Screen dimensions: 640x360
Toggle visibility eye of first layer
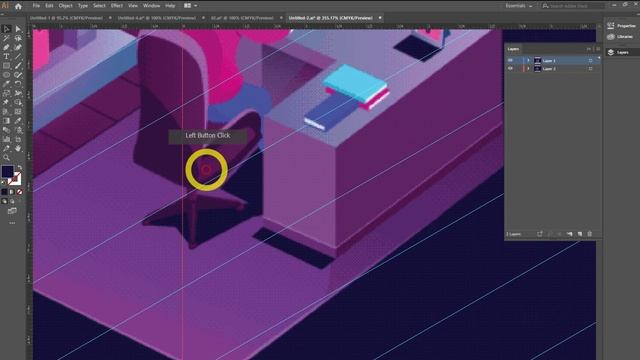tap(510, 60)
